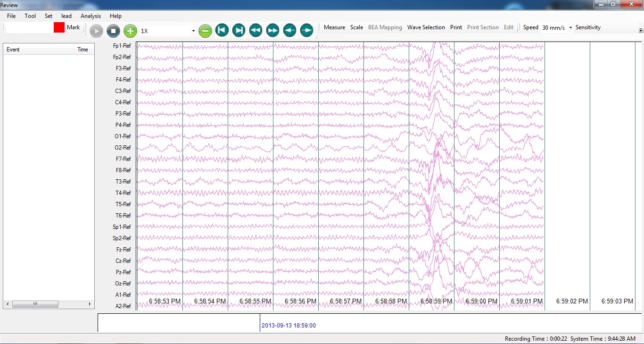This screenshot has width=644, height=344.
Task: Click the Print Section button
Action: point(483,27)
